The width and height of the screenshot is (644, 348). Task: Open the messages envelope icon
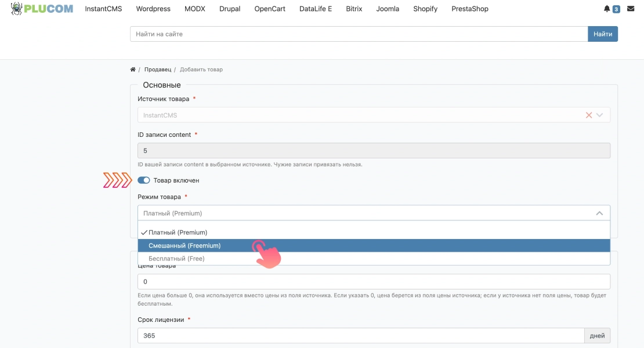[x=631, y=9]
